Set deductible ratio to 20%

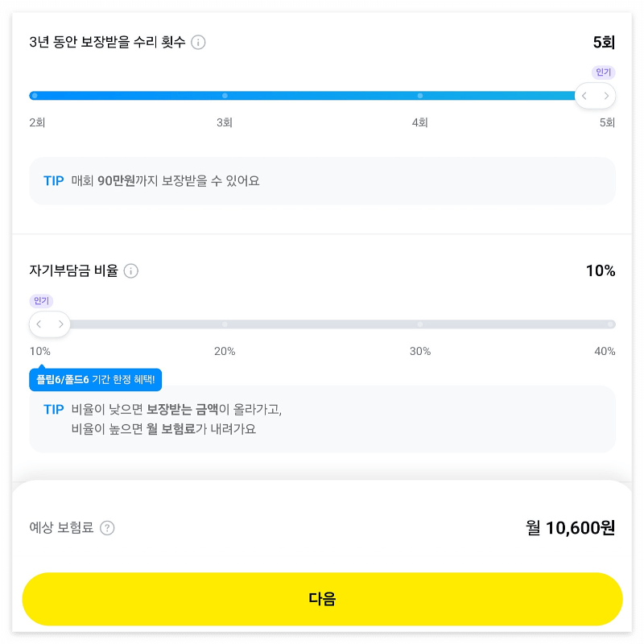(x=225, y=324)
